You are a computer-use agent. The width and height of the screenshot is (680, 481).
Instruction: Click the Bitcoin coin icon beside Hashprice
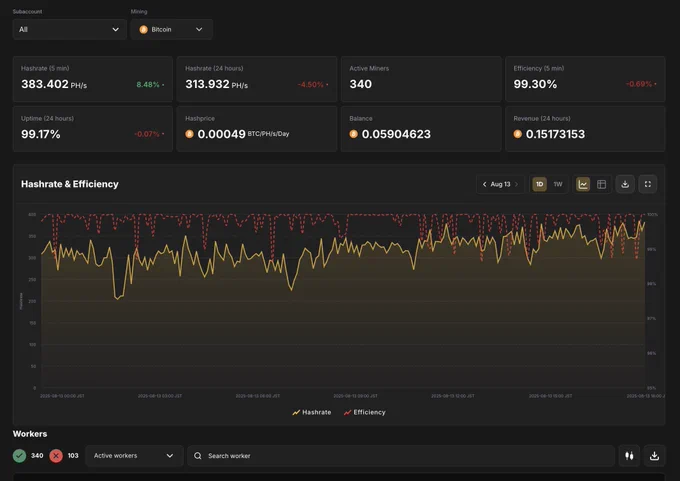tap(189, 134)
